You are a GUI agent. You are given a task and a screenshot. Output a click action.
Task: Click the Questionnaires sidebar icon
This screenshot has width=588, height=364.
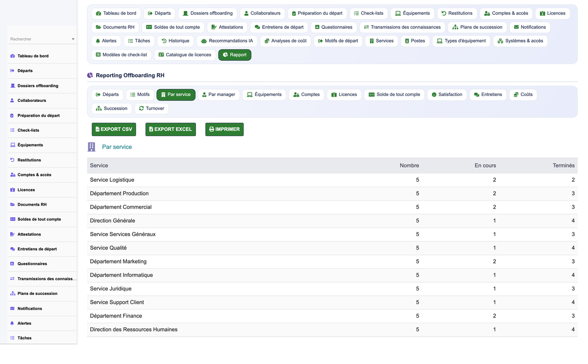(12, 264)
